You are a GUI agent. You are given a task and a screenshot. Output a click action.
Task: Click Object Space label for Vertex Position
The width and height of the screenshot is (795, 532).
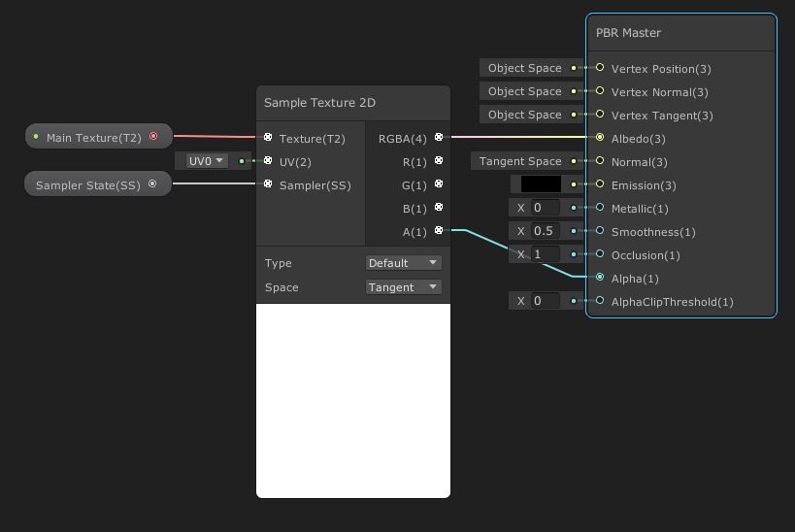[x=525, y=68]
